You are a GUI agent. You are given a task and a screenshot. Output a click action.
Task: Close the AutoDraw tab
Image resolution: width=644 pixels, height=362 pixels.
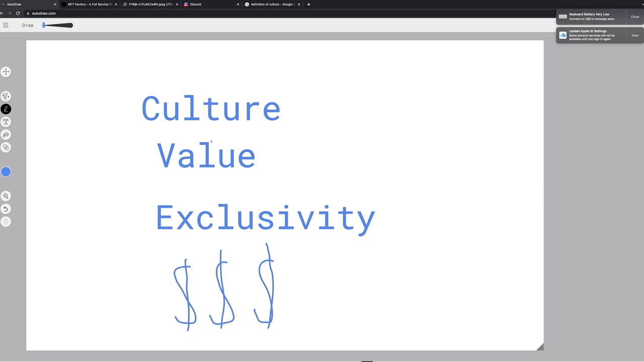pyautogui.click(x=55, y=5)
